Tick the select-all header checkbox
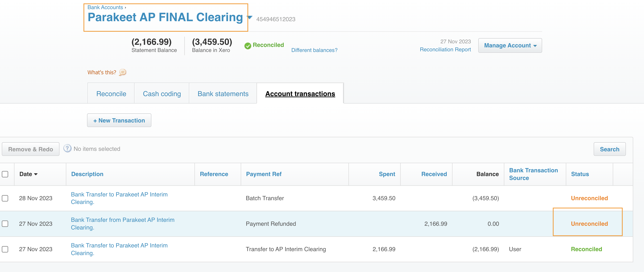The height and width of the screenshot is (272, 644). coord(5,174)
